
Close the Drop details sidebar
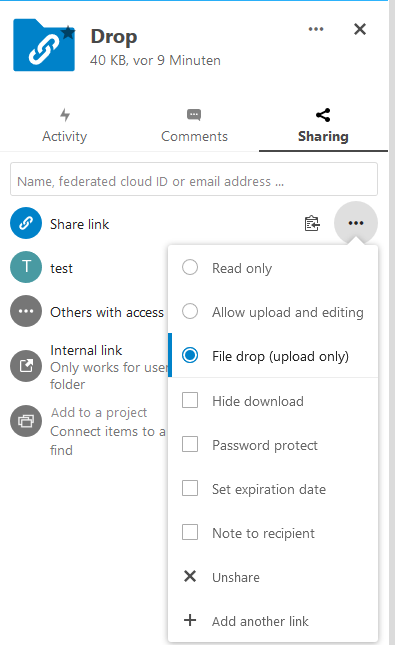[x=360, y=29]
